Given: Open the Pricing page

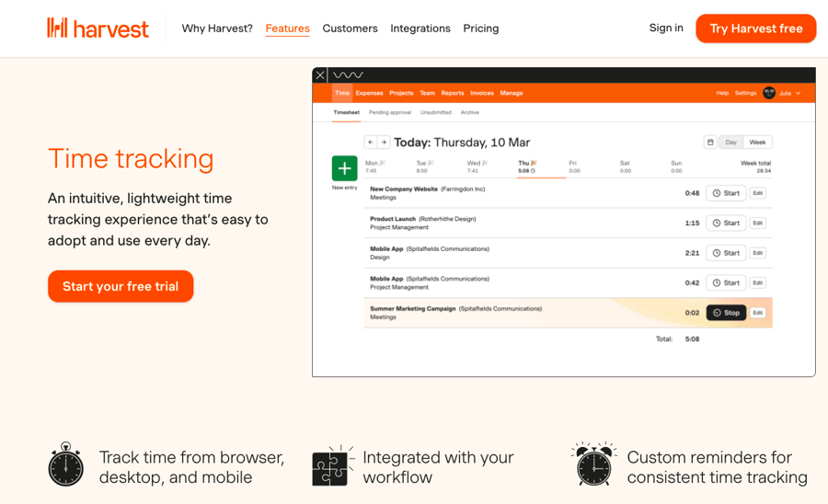Looking at the screenshot, I should click(480, 29).
